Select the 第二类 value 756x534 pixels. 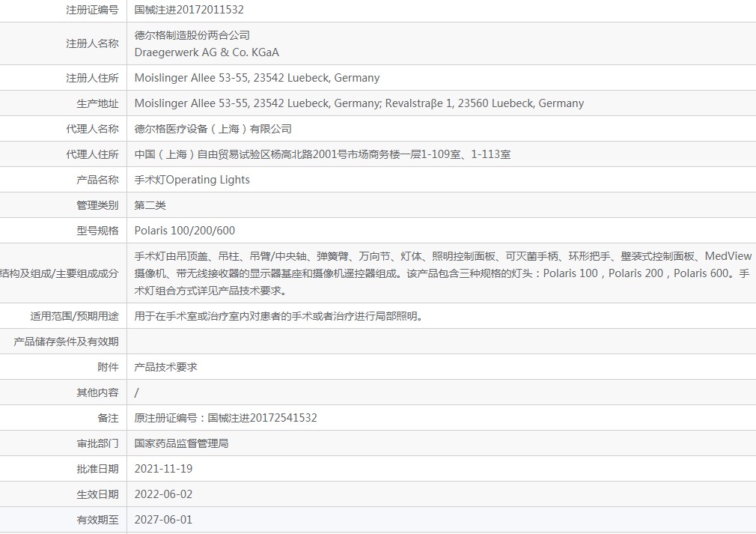click(150, 205)
